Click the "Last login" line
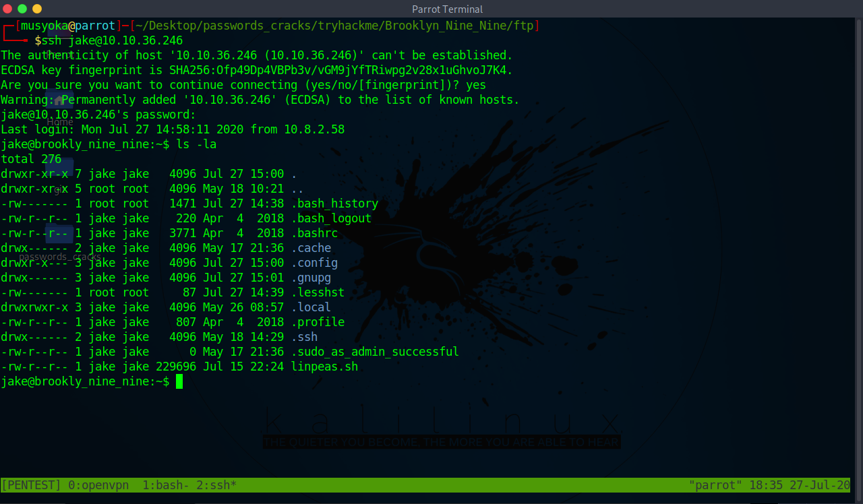Image resolution: width=863 pixels, height=504 pixels. point(173,129)
